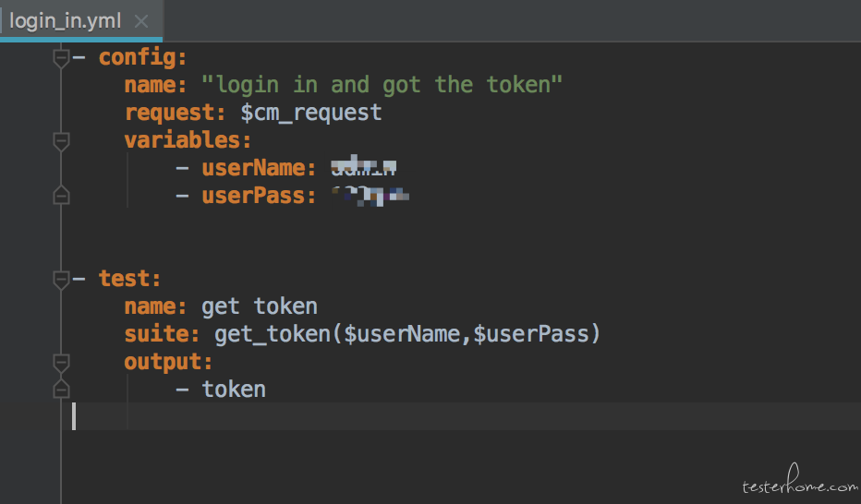Click the output key text
Image resolution: width=861 pixels, height=504 pixels.
point(168,362)
